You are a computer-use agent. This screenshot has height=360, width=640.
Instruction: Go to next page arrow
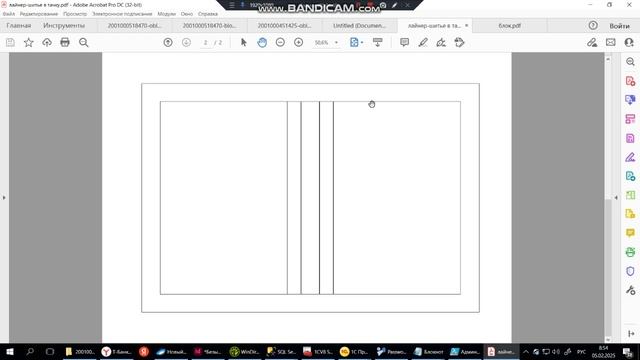(x=186, y=42)
